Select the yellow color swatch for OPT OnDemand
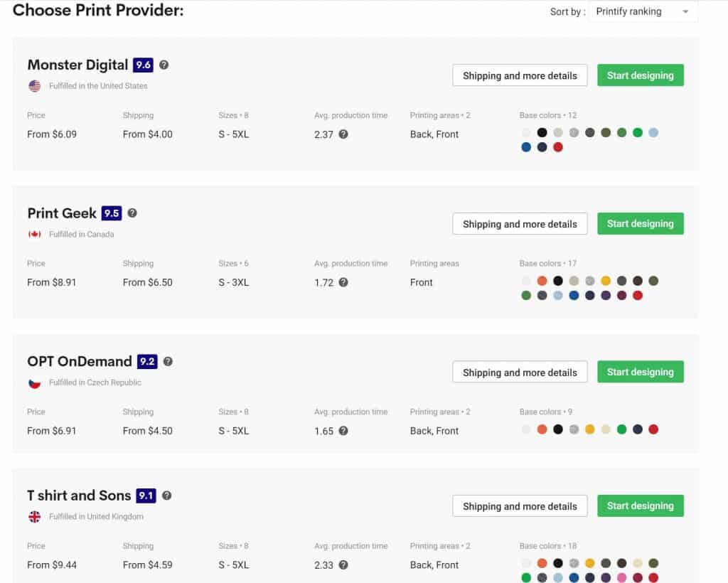This screenshot has width=728, height=583. (x=589, y=429)
